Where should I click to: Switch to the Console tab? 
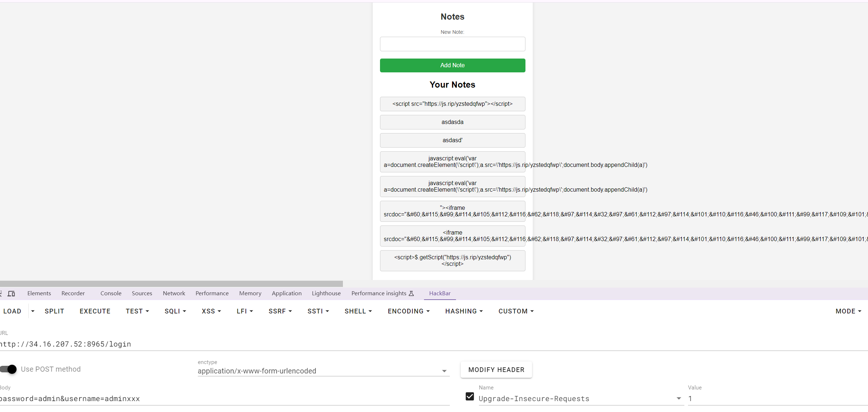tap(111, 293)
